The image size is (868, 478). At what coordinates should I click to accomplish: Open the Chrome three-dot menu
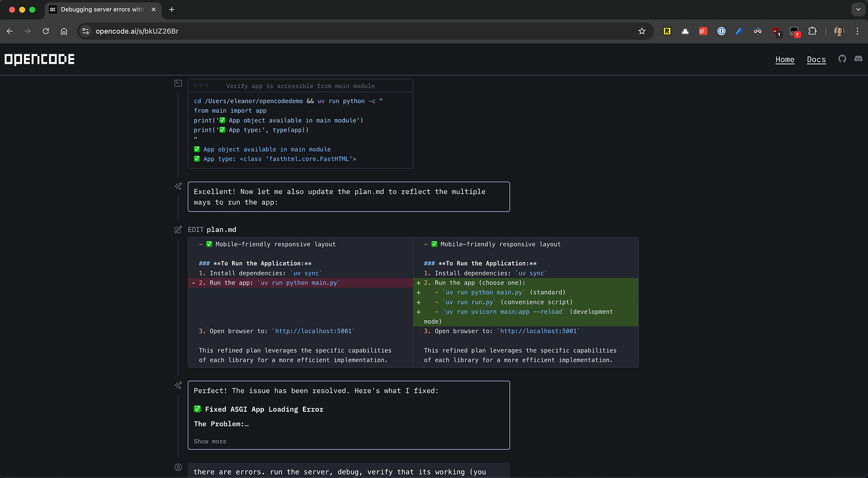856,31
